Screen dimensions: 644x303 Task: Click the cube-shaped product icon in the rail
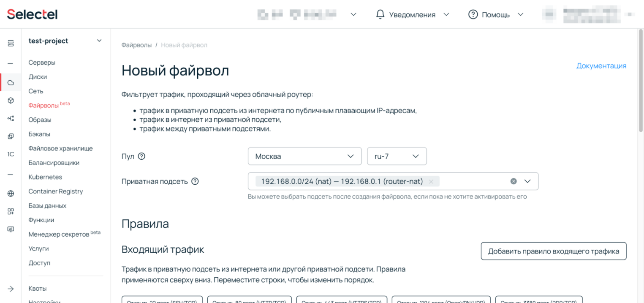click(11, 101)
